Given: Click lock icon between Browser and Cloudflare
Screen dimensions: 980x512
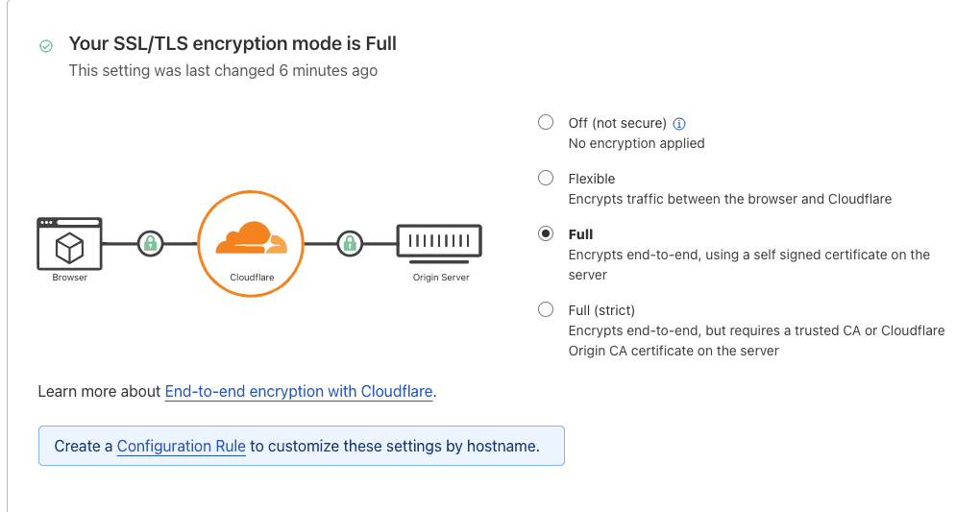Looking at the screenshot, I should 150,243.
